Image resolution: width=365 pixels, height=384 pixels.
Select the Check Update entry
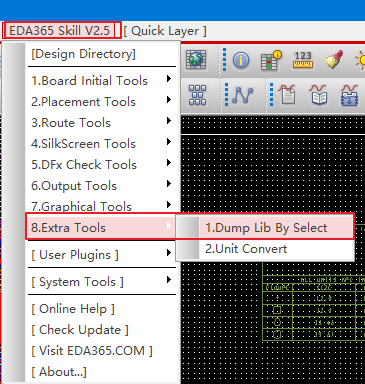coord(80,330)
